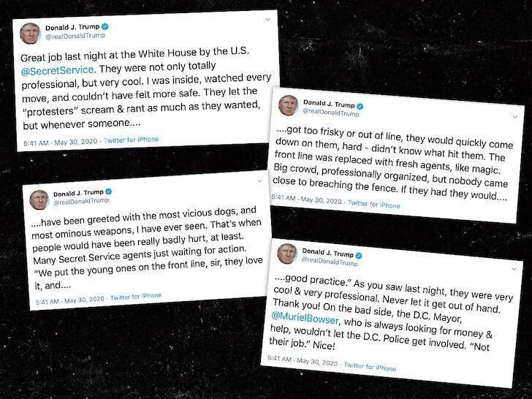Screen dimensions: 532x399
Task: Click the avatar on the "Great job last night" tweet
Action: point(30,33)
